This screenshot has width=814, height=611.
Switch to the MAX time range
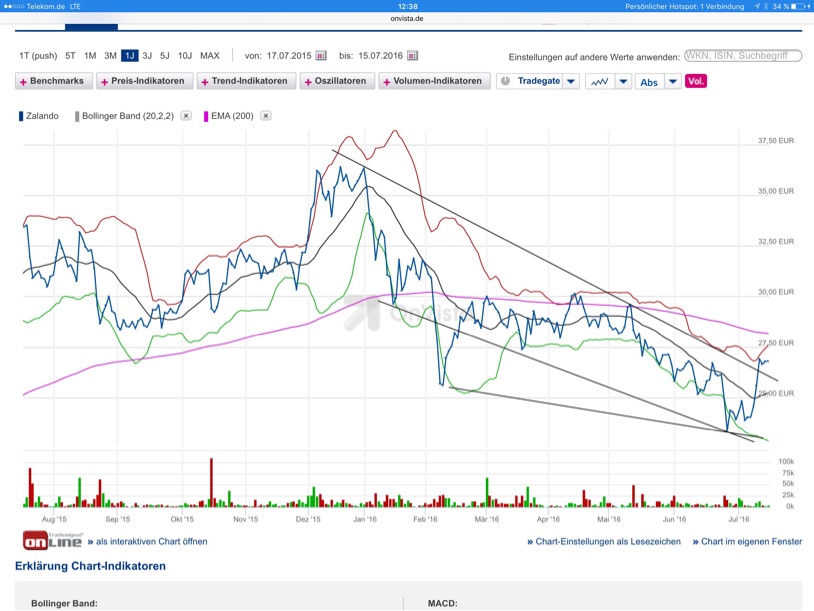[x=210, y=56]
